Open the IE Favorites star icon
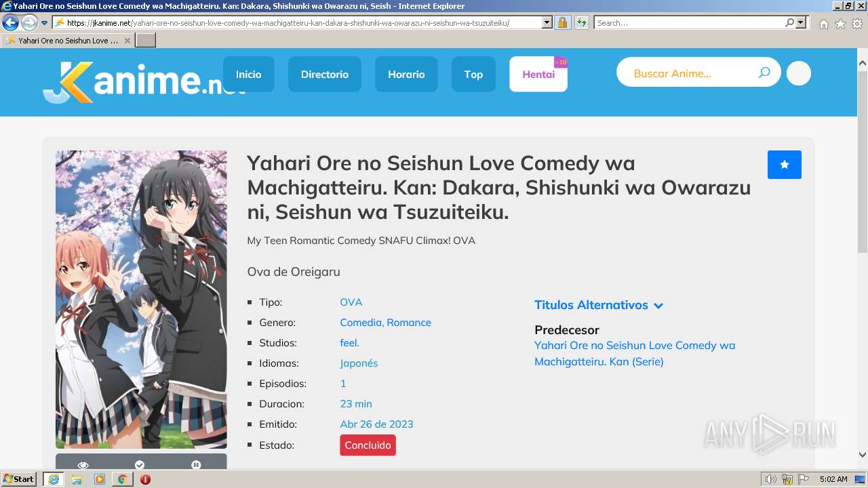 pos(840,24)
